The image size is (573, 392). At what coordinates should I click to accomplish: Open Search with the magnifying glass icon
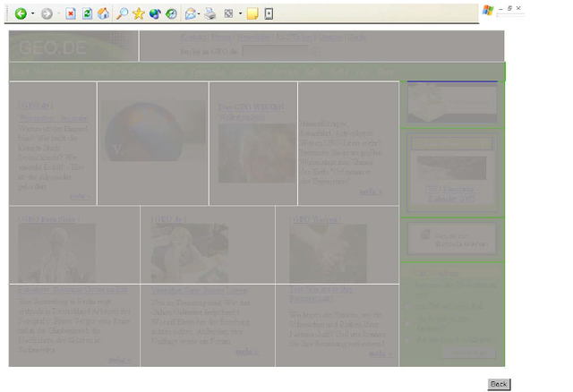pyautogui.click(x=122, y=14)
